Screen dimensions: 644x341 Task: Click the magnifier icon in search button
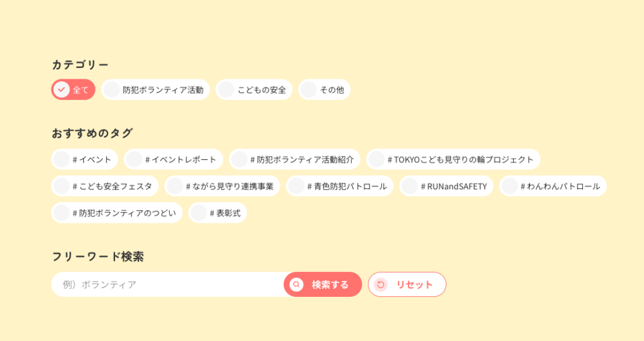point(296,284)
